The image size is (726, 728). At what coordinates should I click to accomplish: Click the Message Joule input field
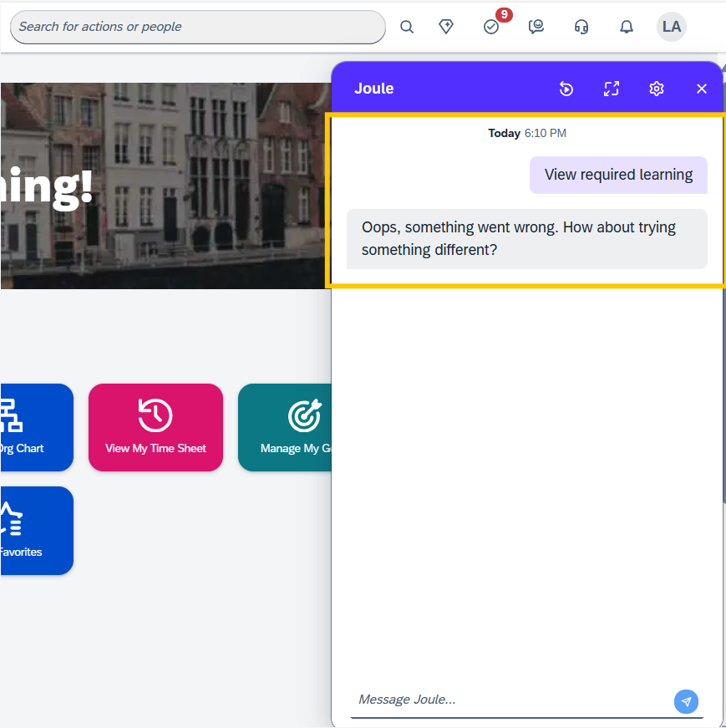(x=510, y=700)
